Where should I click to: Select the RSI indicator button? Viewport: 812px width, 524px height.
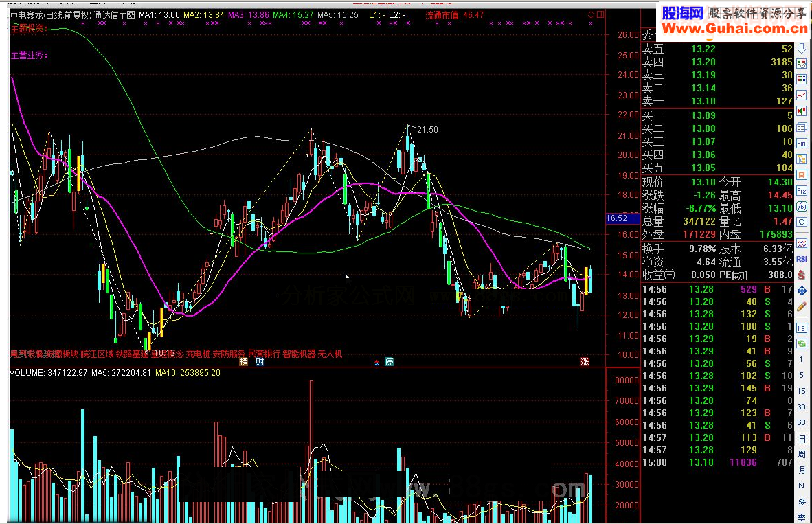[x=802, y=259]
